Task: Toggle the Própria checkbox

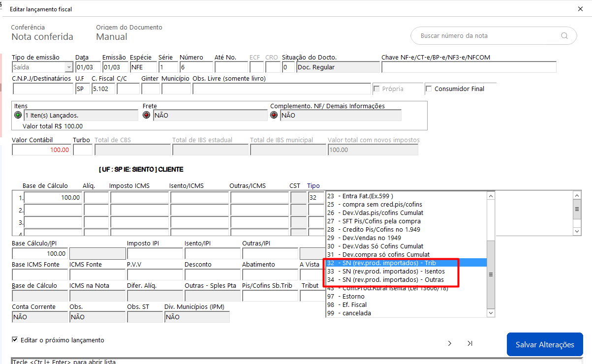Action: click(377, 89)
